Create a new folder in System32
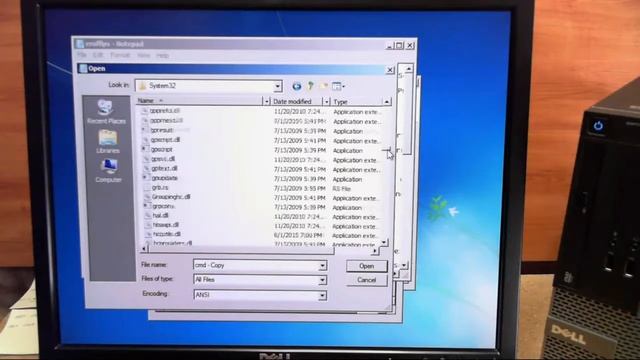Screen dimensions: 640x360 coord(324,86)
